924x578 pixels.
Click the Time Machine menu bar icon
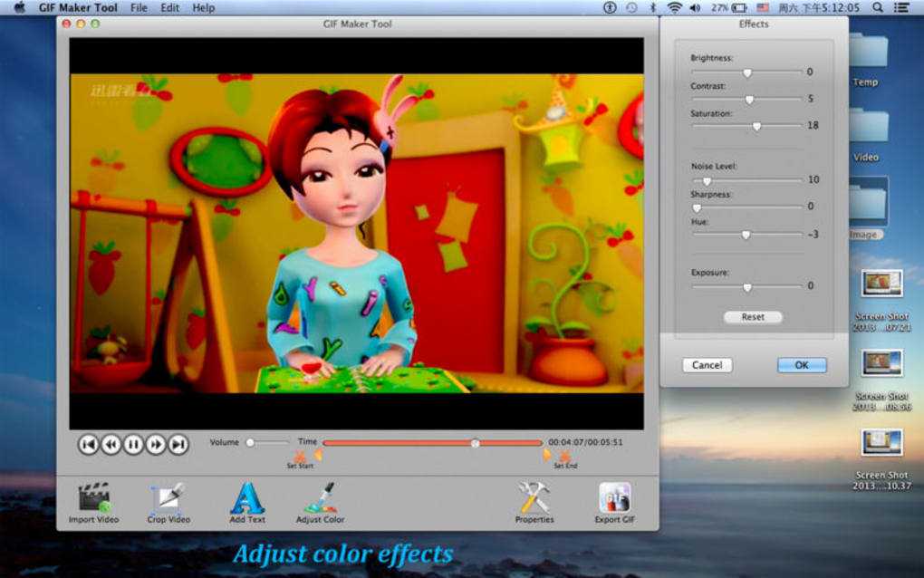pyautogui.click(x=631, y=7)
